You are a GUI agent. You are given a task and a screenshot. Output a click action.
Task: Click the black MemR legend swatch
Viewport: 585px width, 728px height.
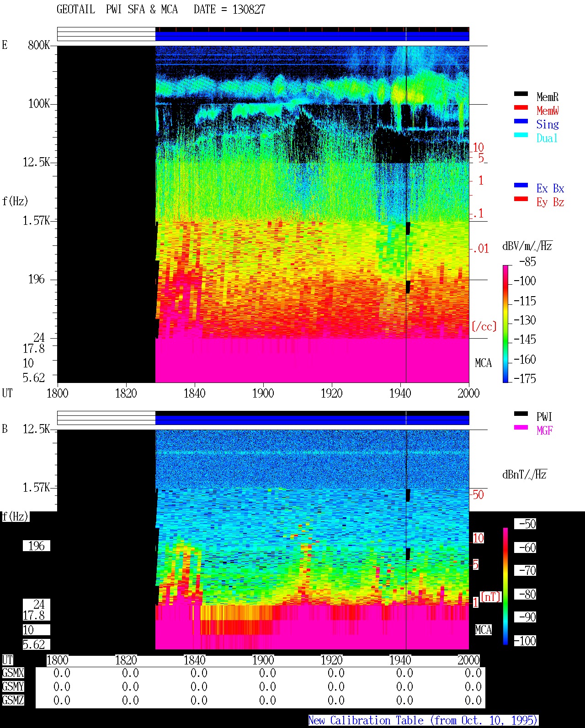coord(521,94)
